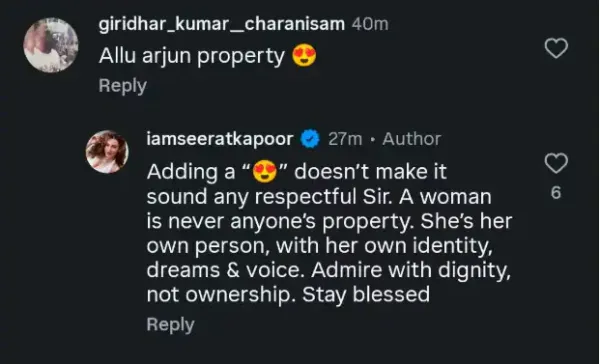Click the "dreams & voice" line in the reply
Image resolution: width=600 pixels, height=364 pixels.
tap(226, 270)
